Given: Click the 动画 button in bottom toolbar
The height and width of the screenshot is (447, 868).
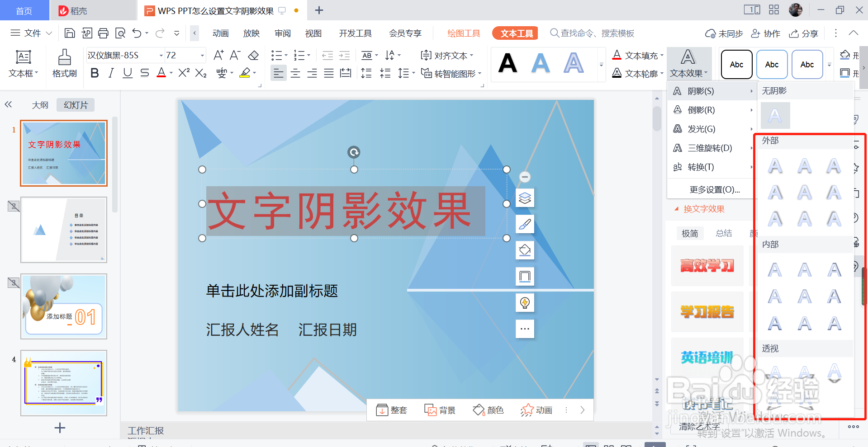Looking at the screenshot, I should click(536, 410).
